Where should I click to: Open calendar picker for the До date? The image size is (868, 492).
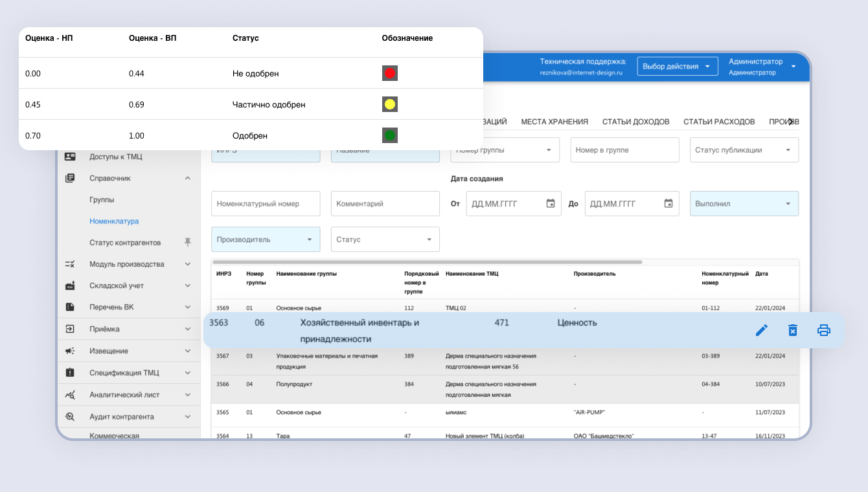coord(668,204)
